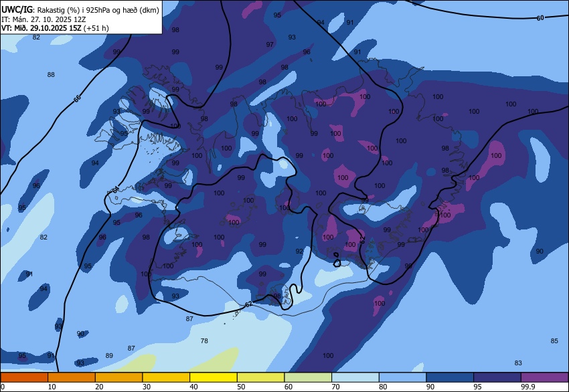
Task: Click the '70' legend tick label
Action: point(335,387)
